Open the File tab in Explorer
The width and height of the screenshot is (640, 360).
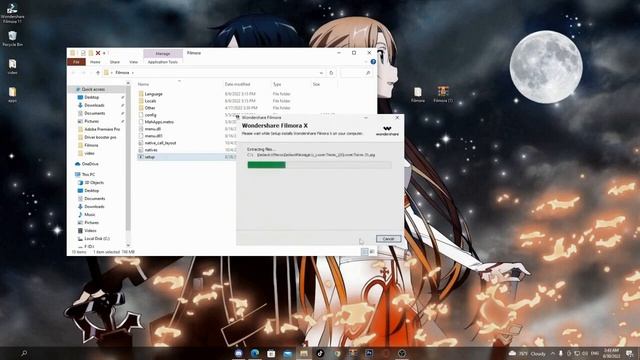point(76,62)
